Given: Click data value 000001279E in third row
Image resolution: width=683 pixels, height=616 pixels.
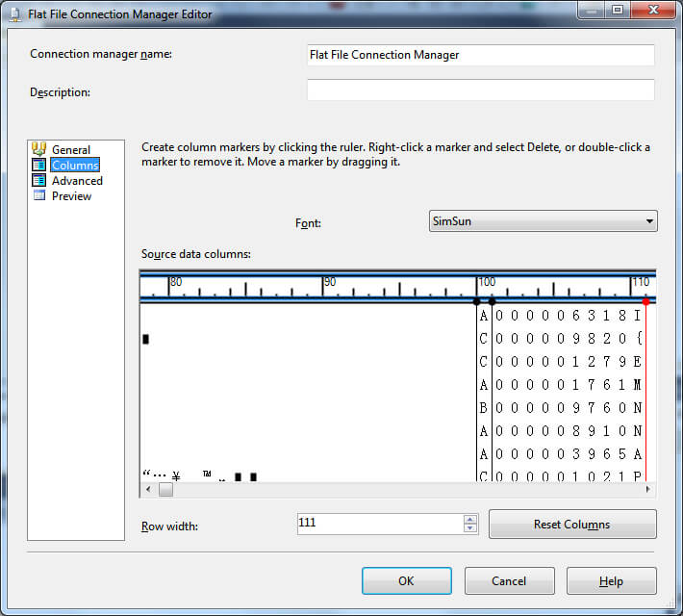Looking at the screenshot, I should point(569,361).
